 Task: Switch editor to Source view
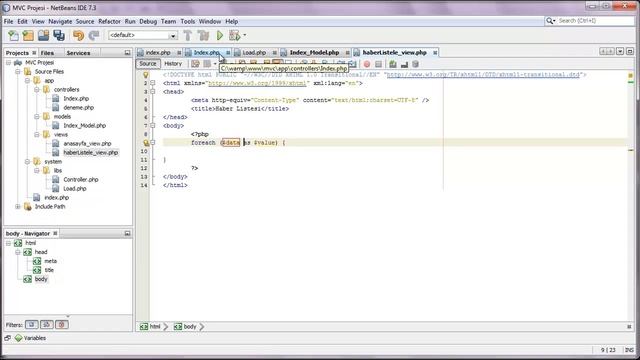[x=148, y=64]
